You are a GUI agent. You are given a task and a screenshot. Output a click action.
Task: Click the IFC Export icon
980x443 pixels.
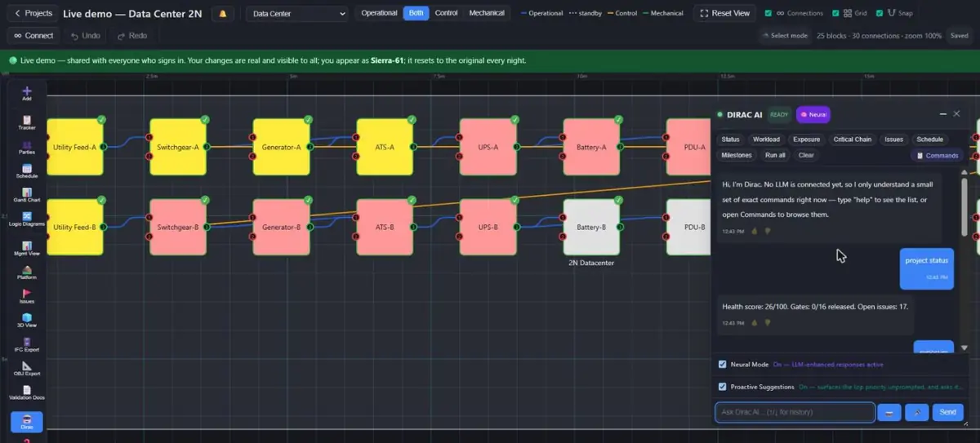pyautogui.click(x=27, y=344)
